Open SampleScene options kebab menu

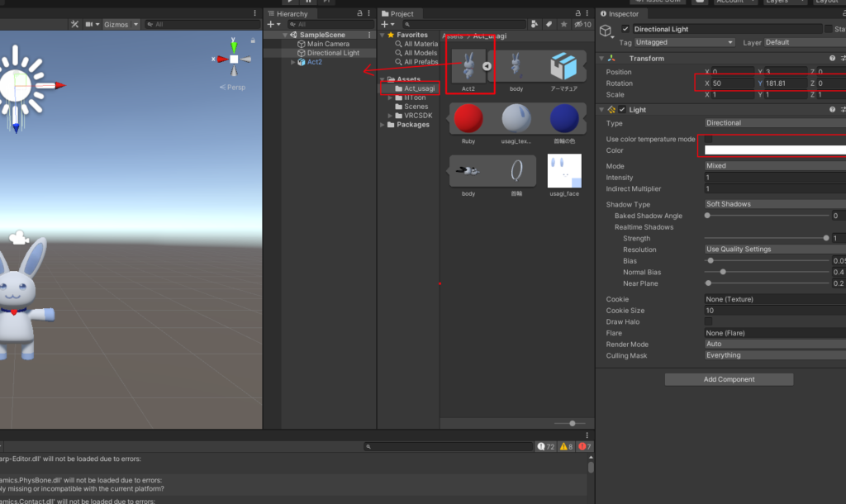tap(369, 35)
